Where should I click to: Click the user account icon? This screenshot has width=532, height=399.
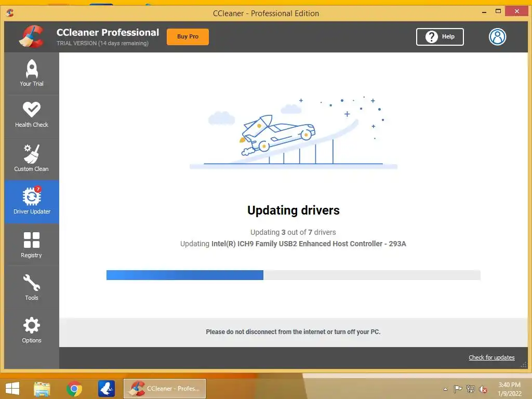pos(497,37)
